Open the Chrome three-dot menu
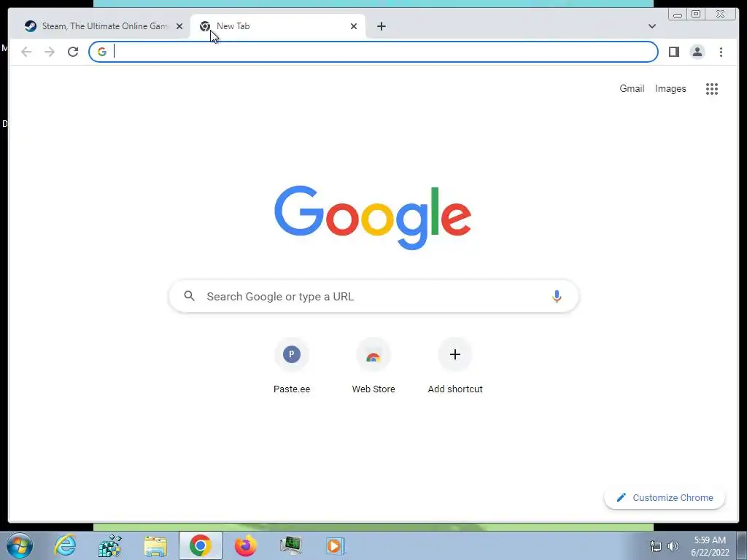 point(721,52)
